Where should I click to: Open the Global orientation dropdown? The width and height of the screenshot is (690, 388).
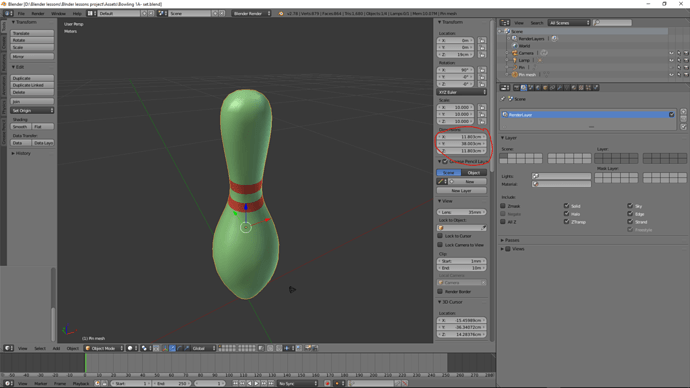[x=203, y=348]
